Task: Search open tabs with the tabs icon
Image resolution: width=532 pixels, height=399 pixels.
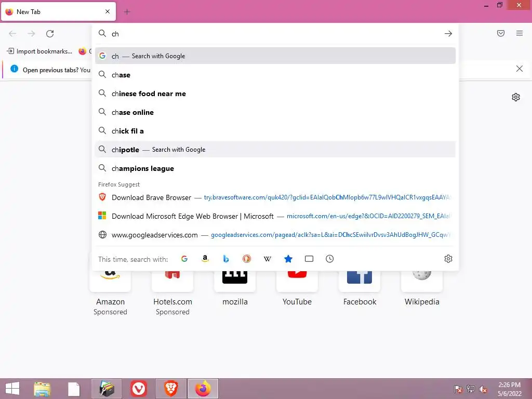Action: (x=309, y=259)
